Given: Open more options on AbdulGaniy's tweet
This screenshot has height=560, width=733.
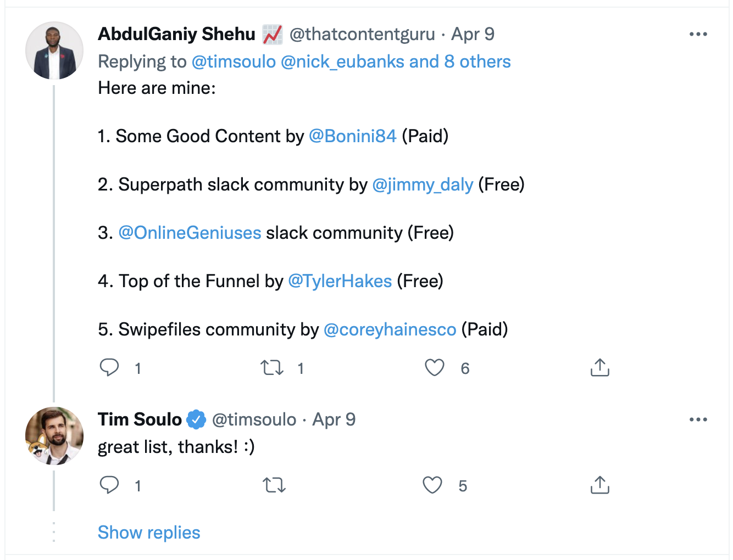Looking at the screenshot, I should [698, 34].
